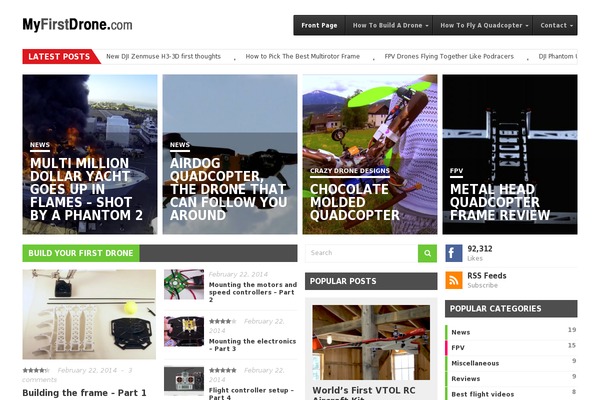This screenshot has width=600, height=400.
Task: Open Mounting the electronics - Part 3
Action: [x=253, y=345]
